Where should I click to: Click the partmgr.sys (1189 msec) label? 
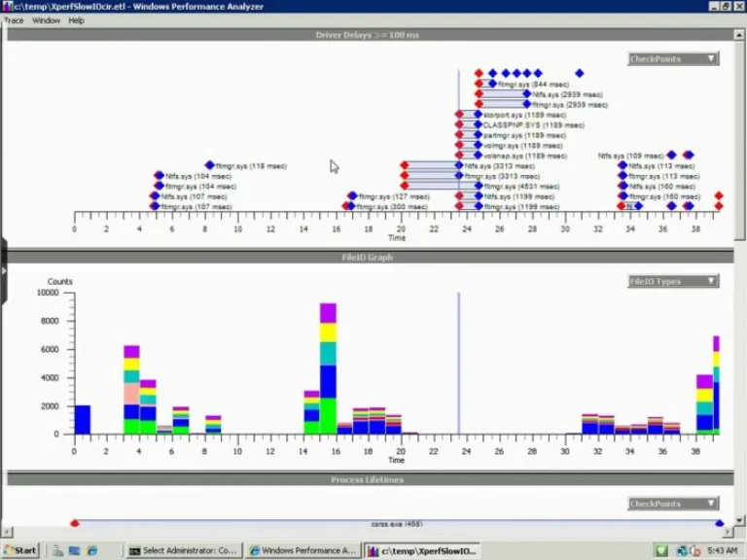tap(524, 136)
